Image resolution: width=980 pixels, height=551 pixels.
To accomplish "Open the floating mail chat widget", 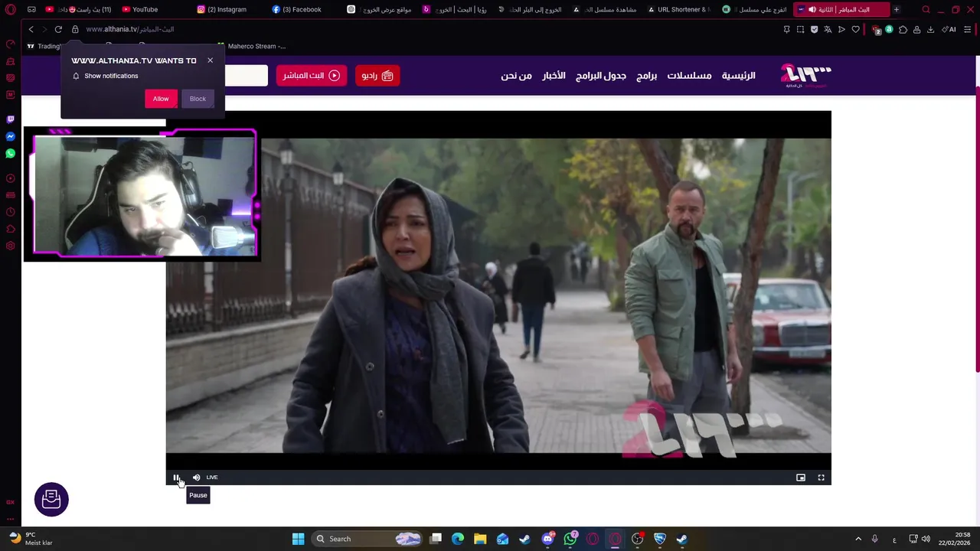I will [51, 500].
